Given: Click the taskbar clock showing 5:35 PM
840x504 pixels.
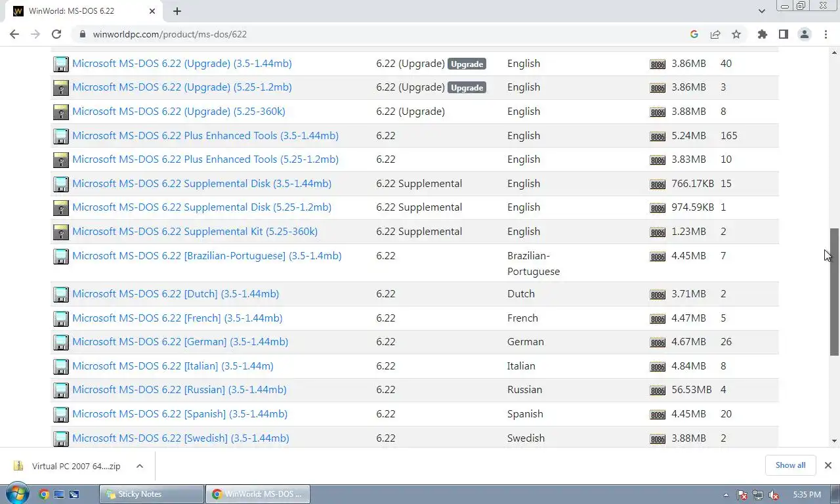Looking at the screenshot, I should coord(807,494).
